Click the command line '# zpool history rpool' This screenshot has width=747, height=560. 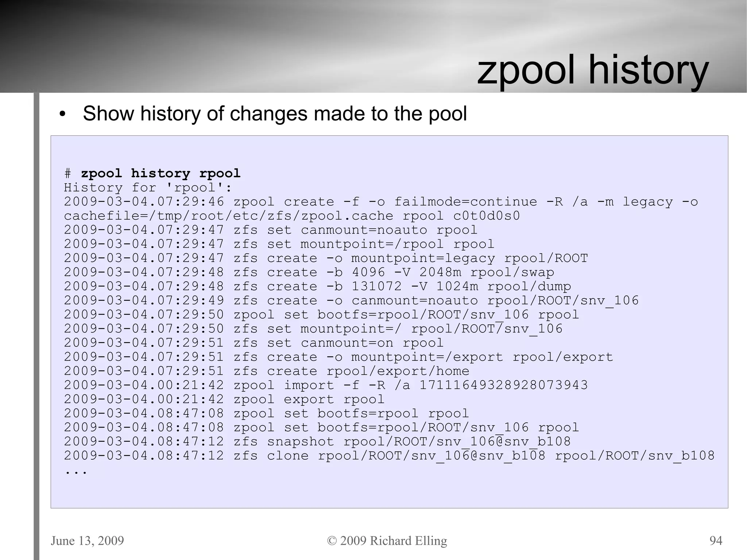[152, 173]
